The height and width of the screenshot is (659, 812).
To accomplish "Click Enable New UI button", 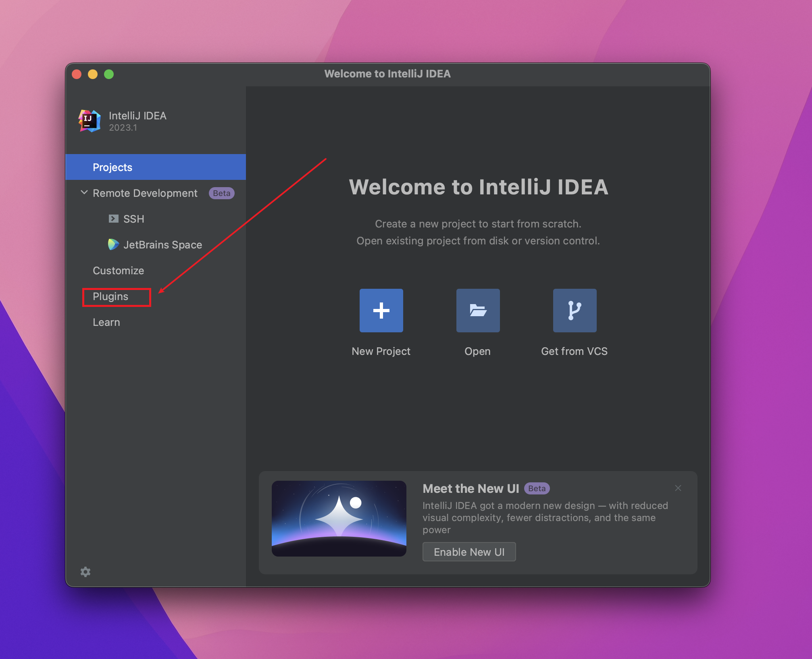I will tap(469, 552).
